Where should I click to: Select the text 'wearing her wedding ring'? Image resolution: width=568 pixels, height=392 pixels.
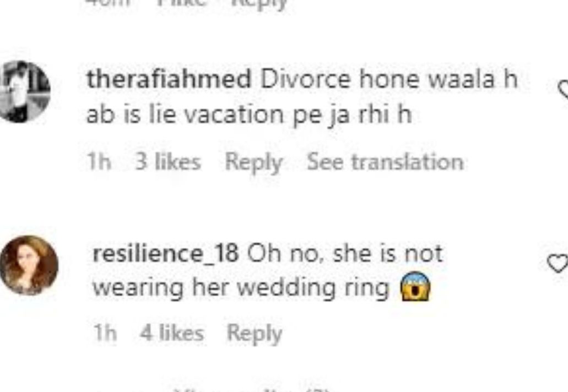(241, 288)
